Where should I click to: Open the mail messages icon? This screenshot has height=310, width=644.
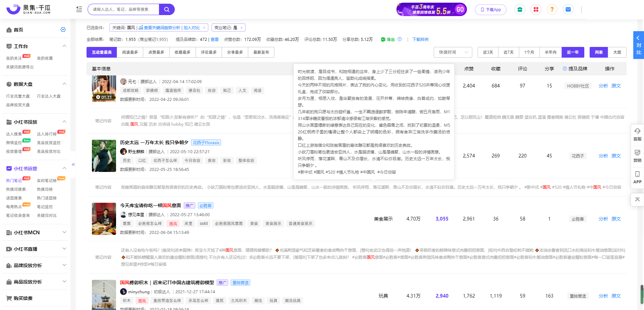click(x=568, y=9)
